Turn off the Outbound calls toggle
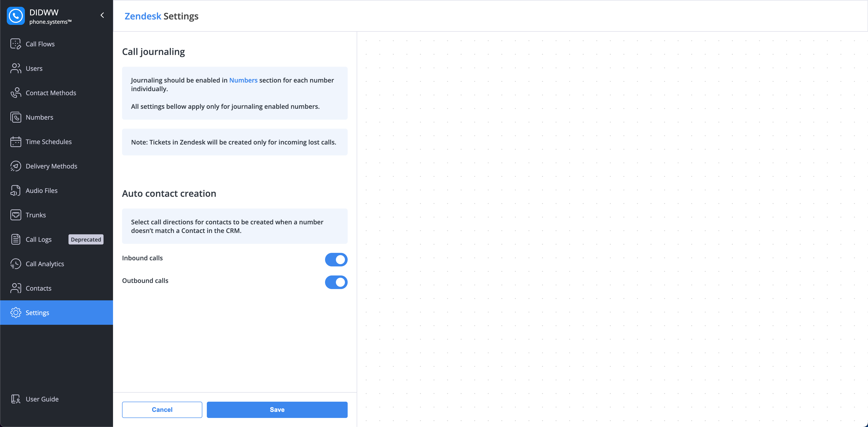868x427 pixels. point(336,282)
